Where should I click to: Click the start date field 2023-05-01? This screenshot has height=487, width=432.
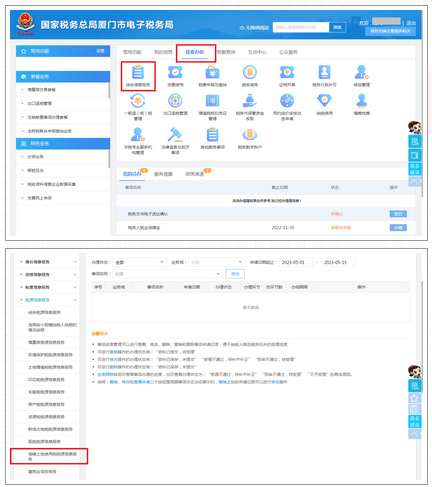pyautogui.click(x=296, y=262)
